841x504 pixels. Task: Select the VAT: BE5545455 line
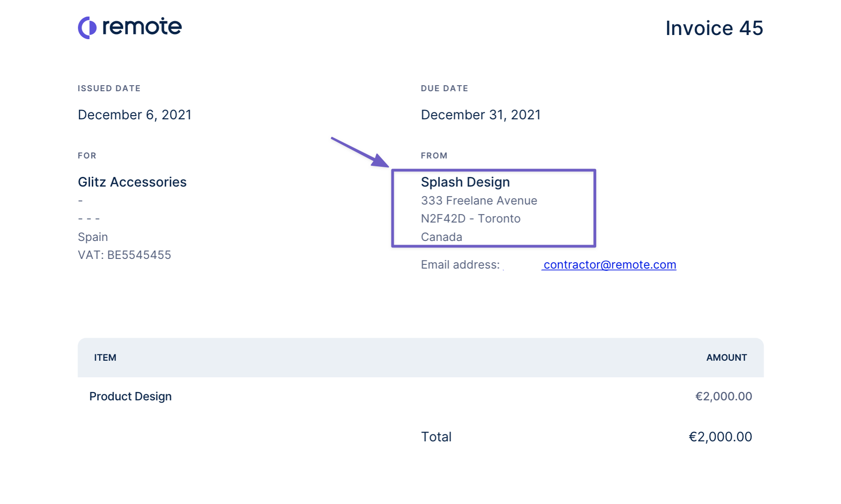click(x=124, y=255)
